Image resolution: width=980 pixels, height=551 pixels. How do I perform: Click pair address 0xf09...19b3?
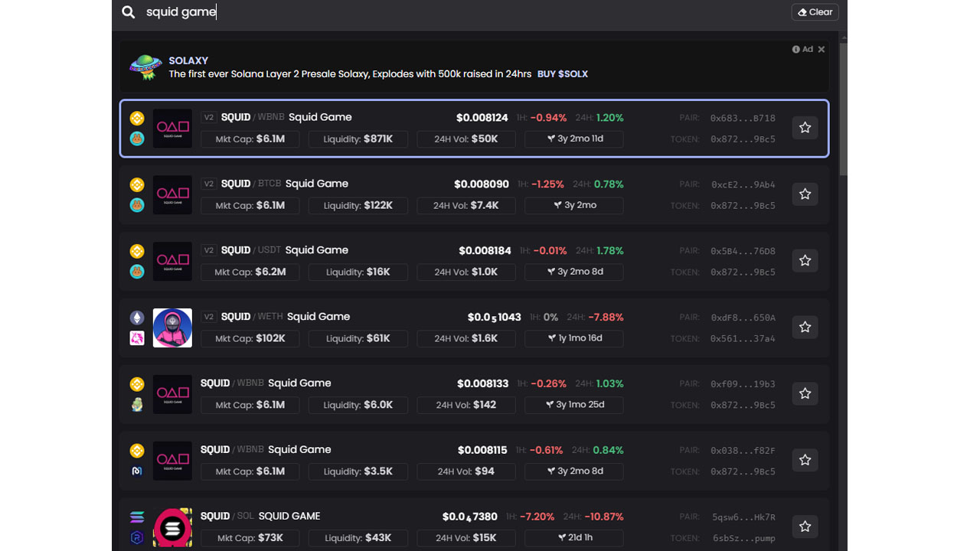(743, 384)
